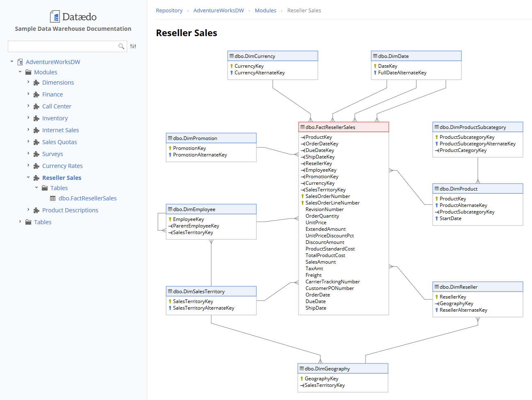Expand the Dimensions module node
This screenshot has height=400, width=532.
(28, 82)
